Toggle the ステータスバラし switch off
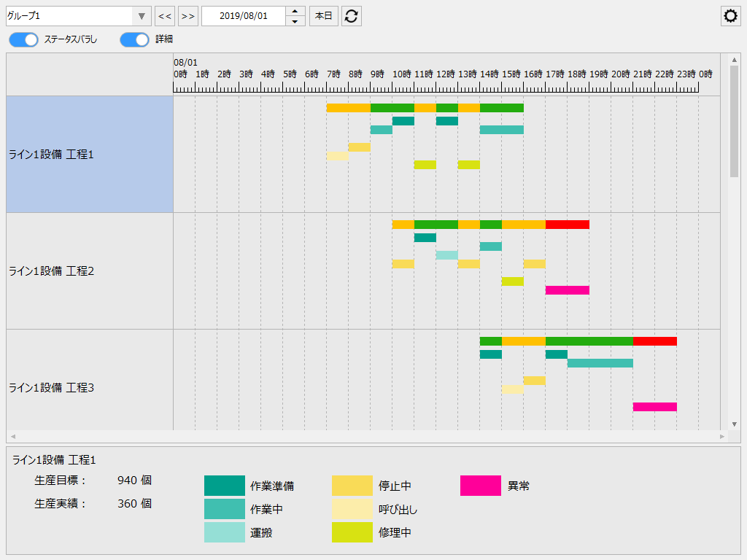The image size is (747, 560). click(x=23, y=40)
